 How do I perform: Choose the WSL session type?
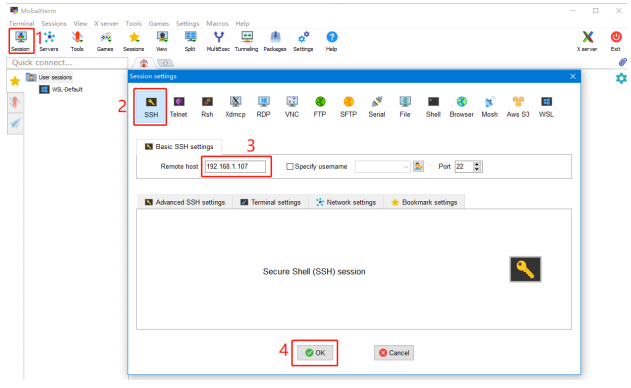pyautogui.click(x=546, y=107)
